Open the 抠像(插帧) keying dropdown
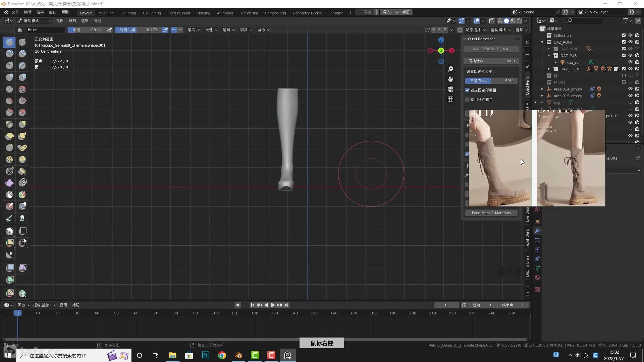644x362 pixels. (x=44, y=305)
